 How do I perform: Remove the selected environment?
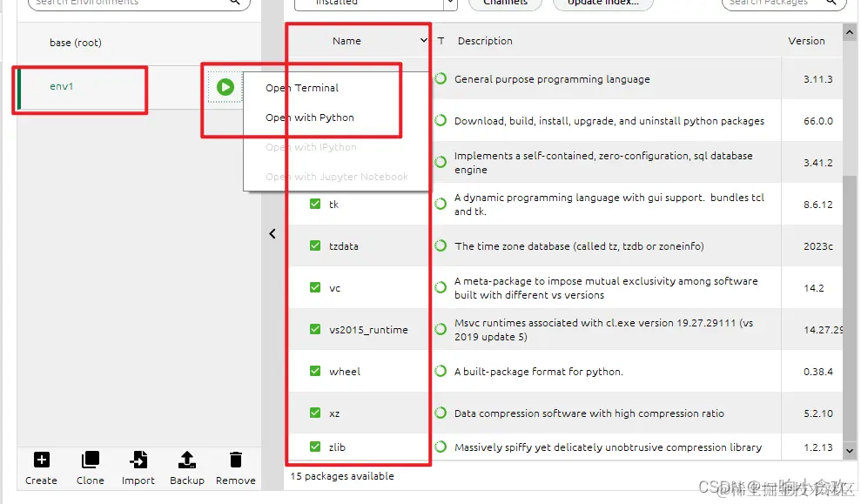236,468
